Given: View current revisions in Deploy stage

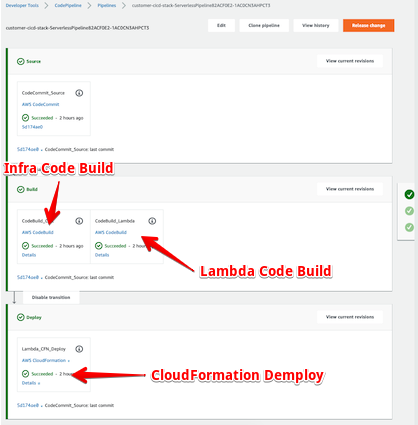Looking at the screenshot, I should click(x=350, y=317).
